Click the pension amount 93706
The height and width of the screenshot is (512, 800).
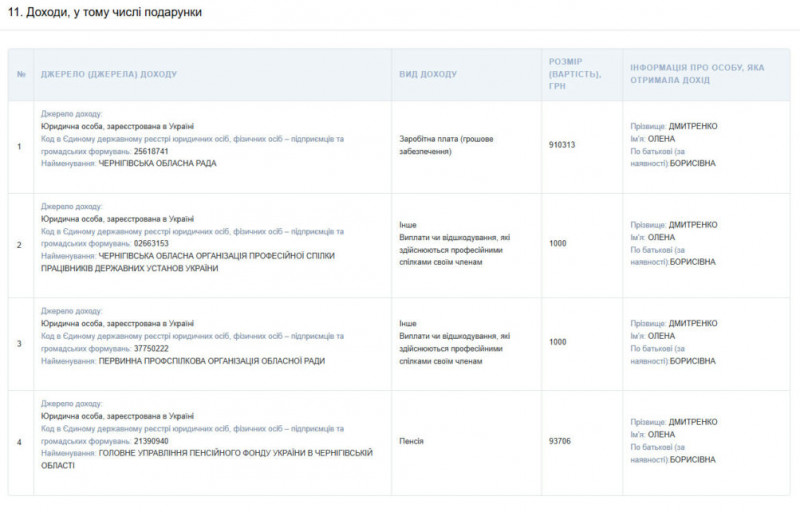(560, 440)
